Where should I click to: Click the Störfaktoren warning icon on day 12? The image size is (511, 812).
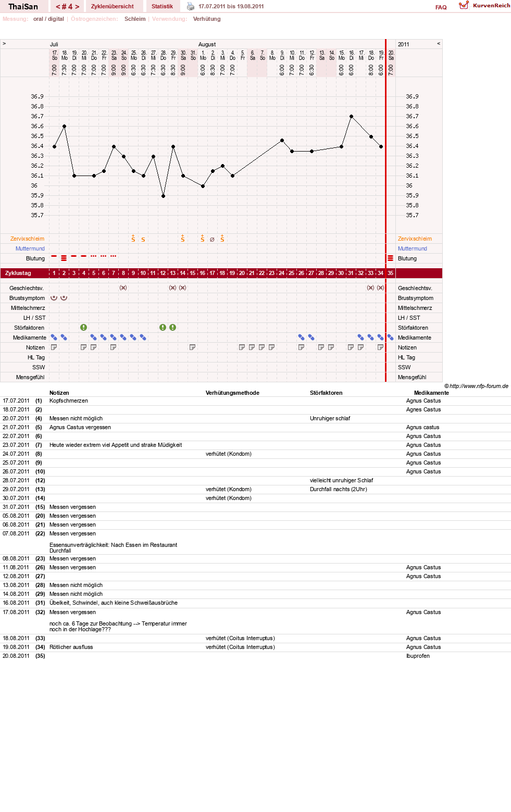[163, 328]
